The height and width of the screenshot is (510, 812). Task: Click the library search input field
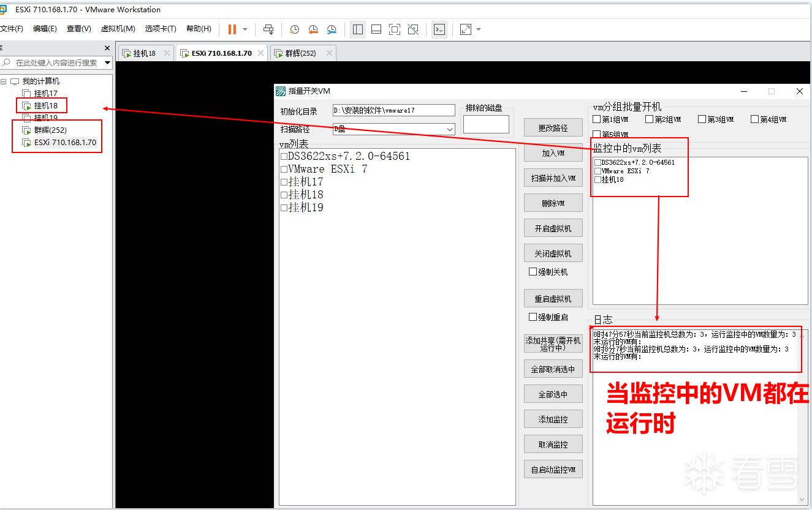click(x=56, y=62)
